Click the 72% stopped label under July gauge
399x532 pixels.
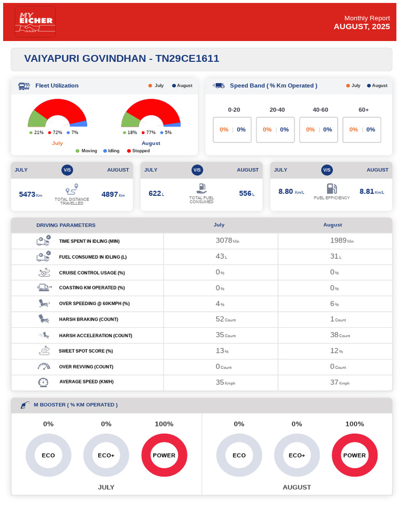[x=55, y=132]
